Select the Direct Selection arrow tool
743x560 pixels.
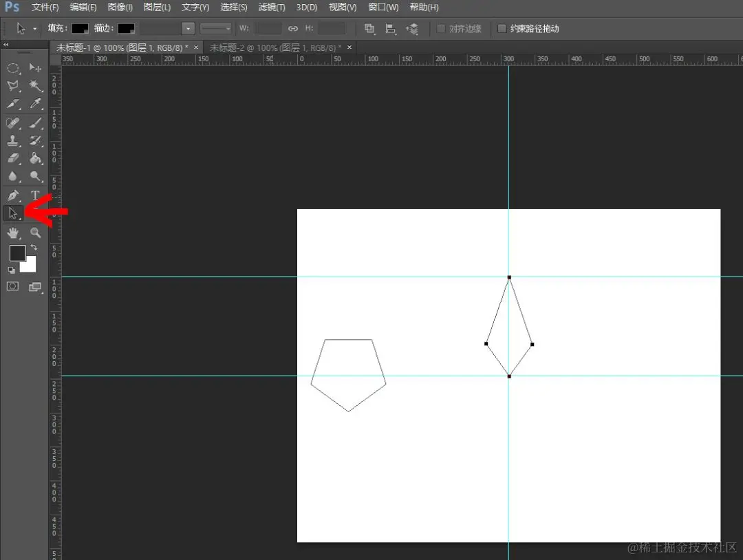point(13,214)
